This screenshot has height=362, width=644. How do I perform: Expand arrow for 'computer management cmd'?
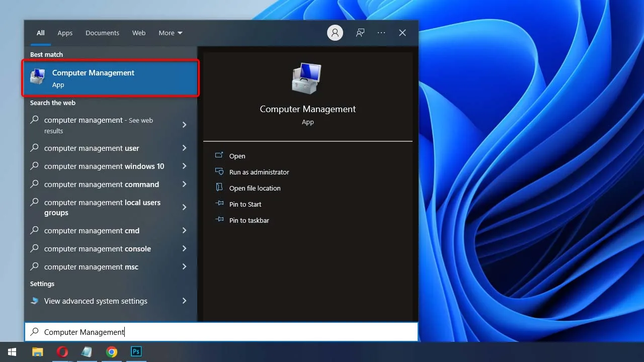[184, 230]
